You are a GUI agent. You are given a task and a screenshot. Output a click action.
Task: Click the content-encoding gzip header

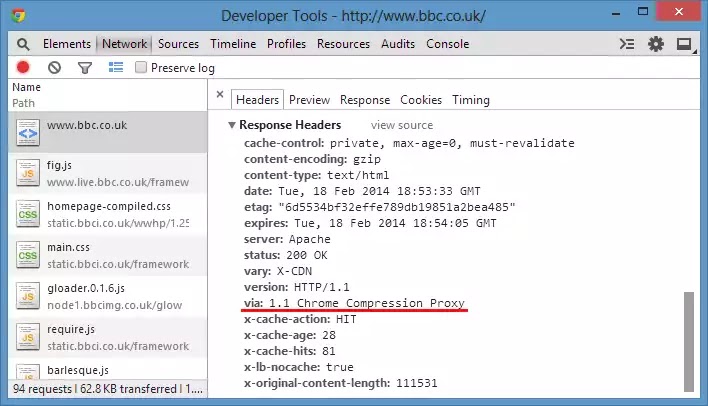(x=312, y=159)
